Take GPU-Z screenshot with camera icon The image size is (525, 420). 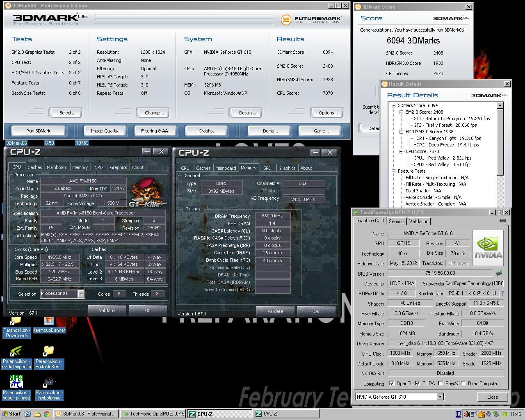point(502,221)
